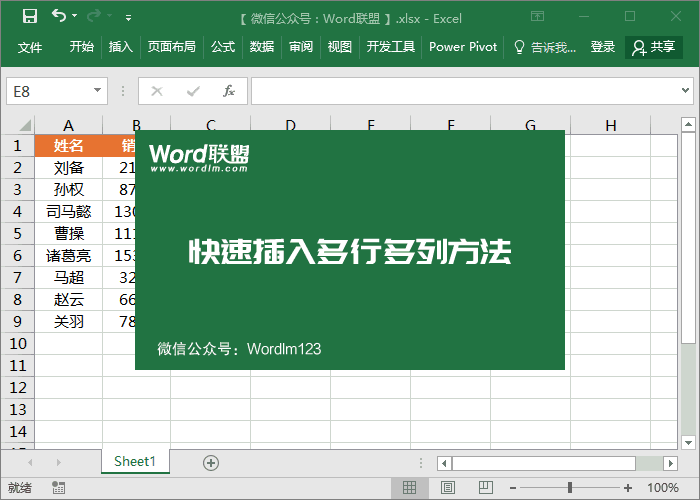Add a new sheet with plus icon
The width and height of the screenshot is (700, 500).
(x=210, y=462)
